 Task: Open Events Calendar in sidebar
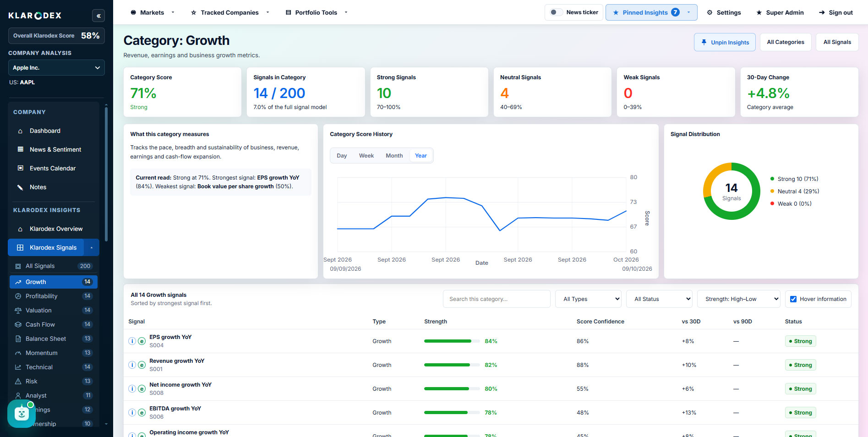coord(54,169)
